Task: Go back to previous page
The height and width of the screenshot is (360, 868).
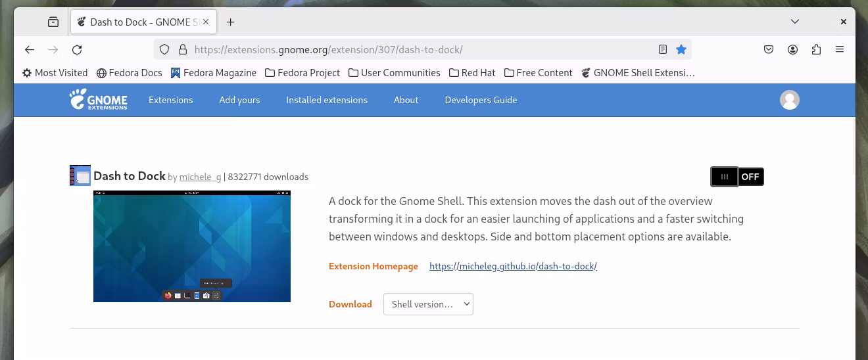Action: tap(30, 49)
